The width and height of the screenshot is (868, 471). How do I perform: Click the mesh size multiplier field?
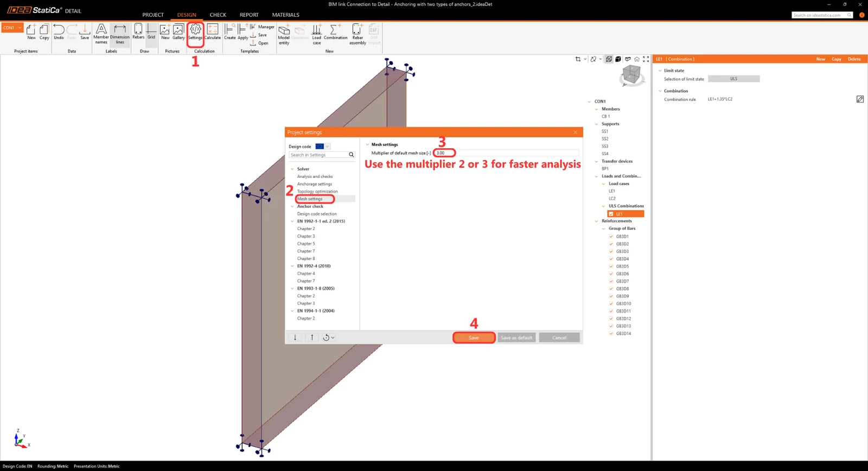tap(506, 153)
